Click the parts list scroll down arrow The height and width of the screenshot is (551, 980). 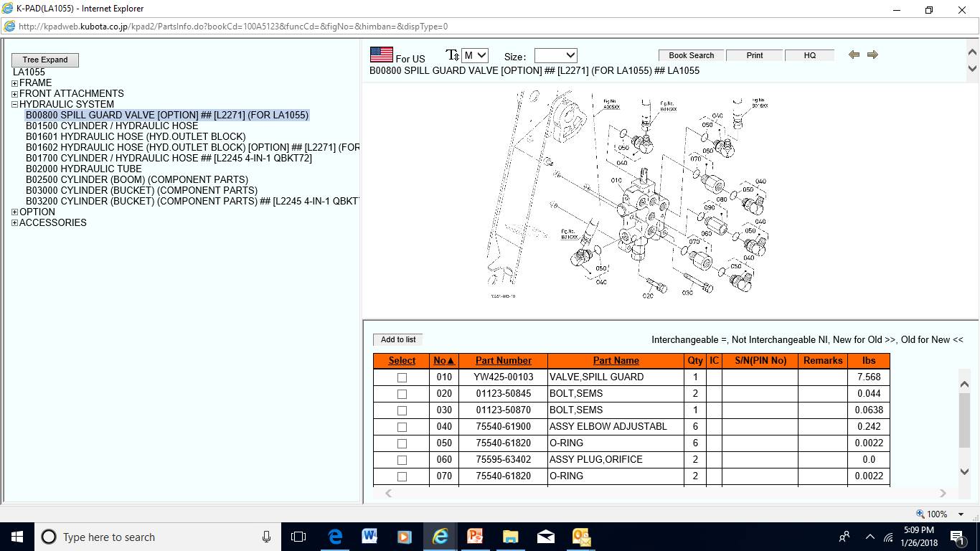[x=965, y=471]
